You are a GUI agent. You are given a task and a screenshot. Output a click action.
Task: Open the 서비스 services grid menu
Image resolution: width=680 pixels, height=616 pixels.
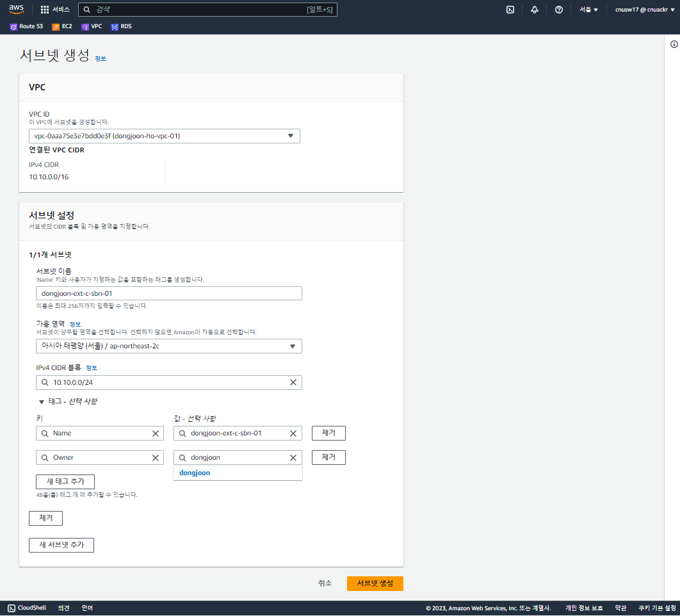[x=55, y=10]
